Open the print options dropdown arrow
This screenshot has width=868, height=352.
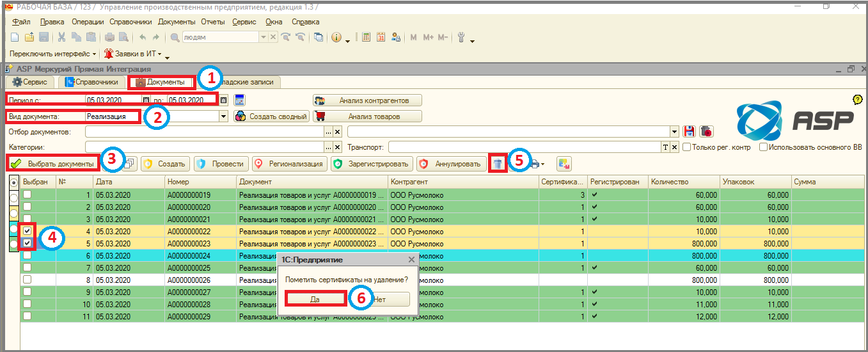point(542,164)
